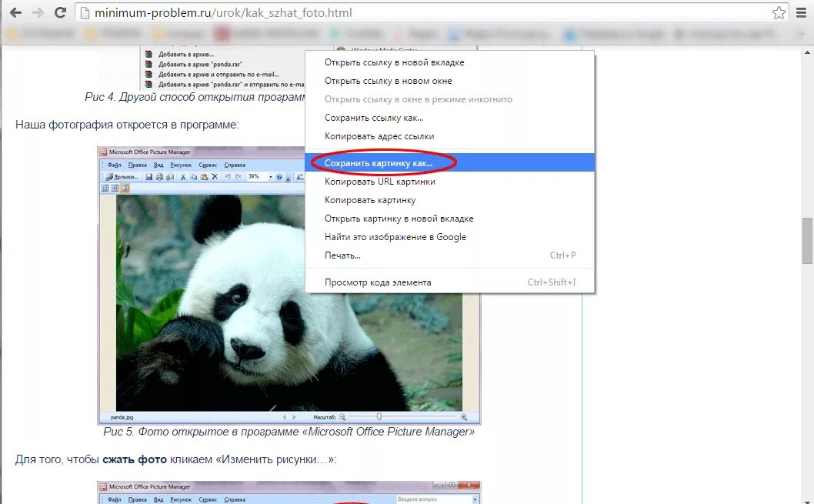814x504 pixels.
Task: Select 'Открыть ссылку в окне в режиме инкогнито'
Action: (x=449, y=99)
